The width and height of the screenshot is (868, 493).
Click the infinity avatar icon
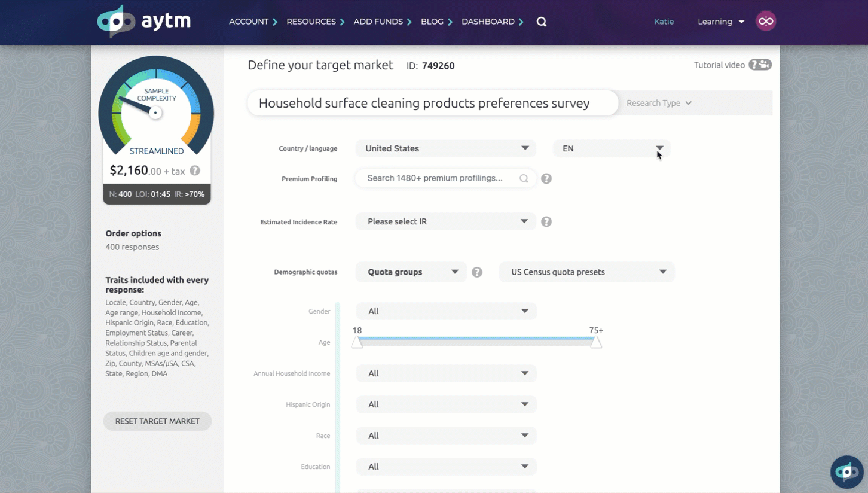coord(765,22)
